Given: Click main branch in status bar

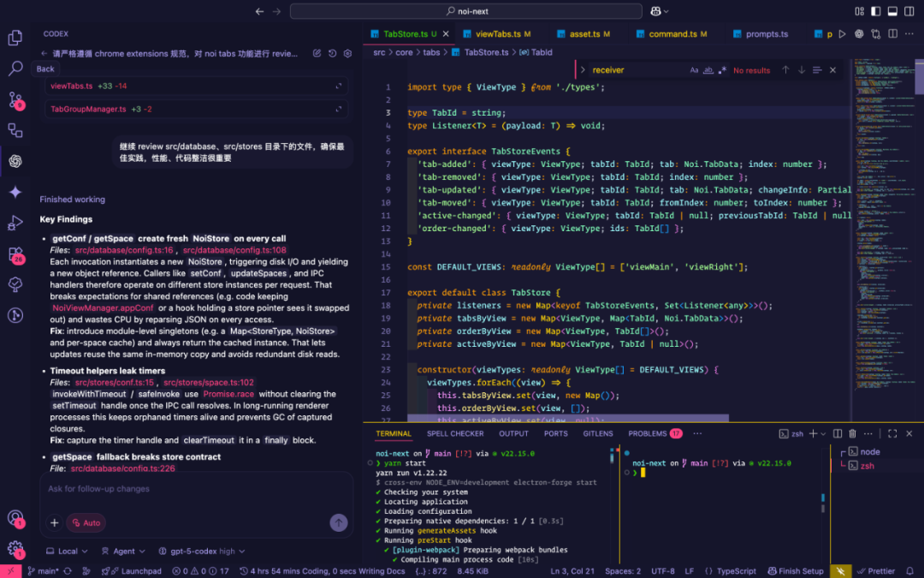Looking at the screenshot, I should pos(43,571).
